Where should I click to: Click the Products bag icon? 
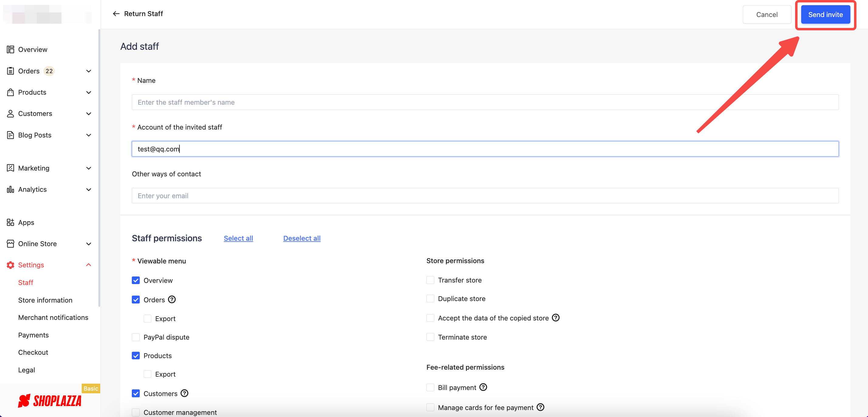pos(10,92)
